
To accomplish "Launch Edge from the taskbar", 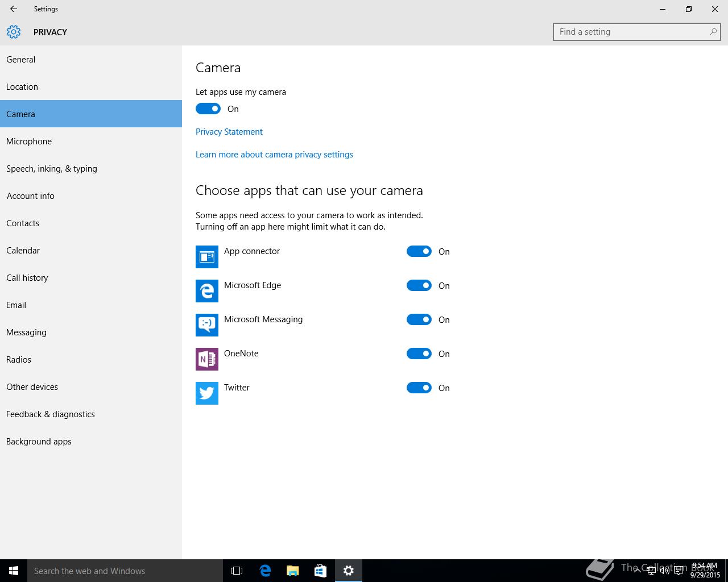I will point(265,571).
